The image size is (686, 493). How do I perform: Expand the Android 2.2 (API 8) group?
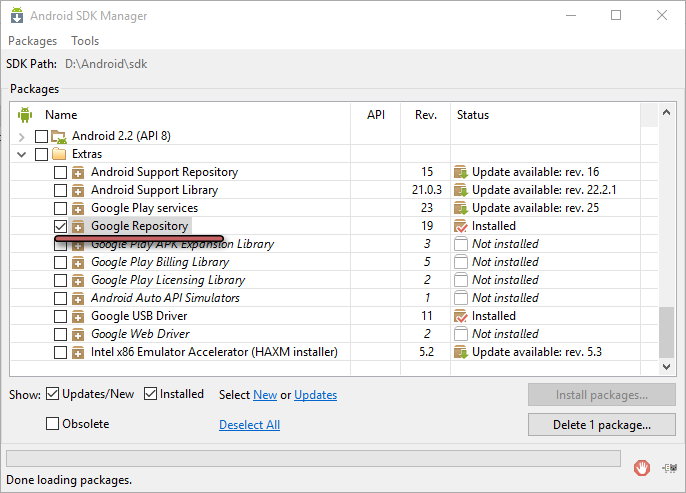pos(23,136)
